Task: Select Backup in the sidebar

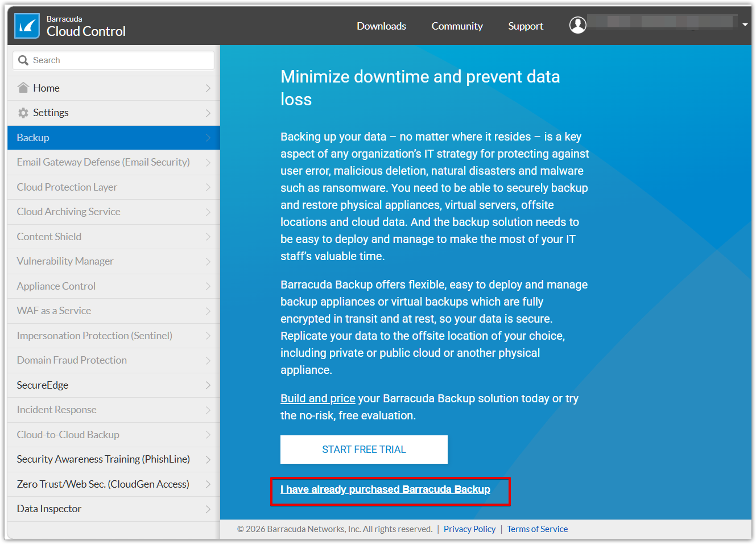Action: (x=114, y=138)
